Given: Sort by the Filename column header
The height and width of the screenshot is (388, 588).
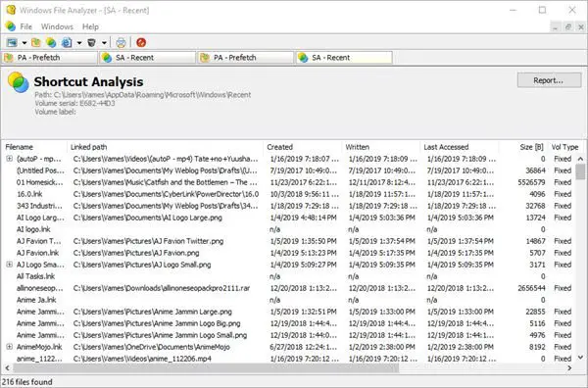Looking at the screenshot, I should coord(35,147).
